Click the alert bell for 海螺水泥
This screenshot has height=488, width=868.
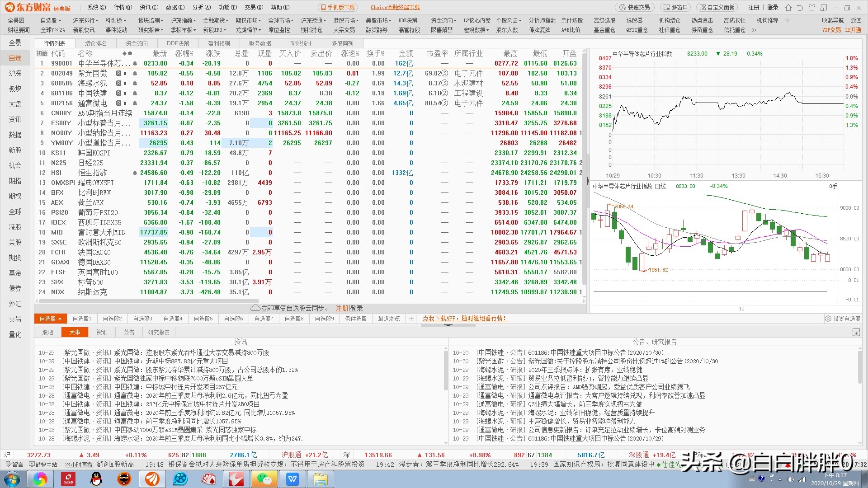(x=135, y=83)
